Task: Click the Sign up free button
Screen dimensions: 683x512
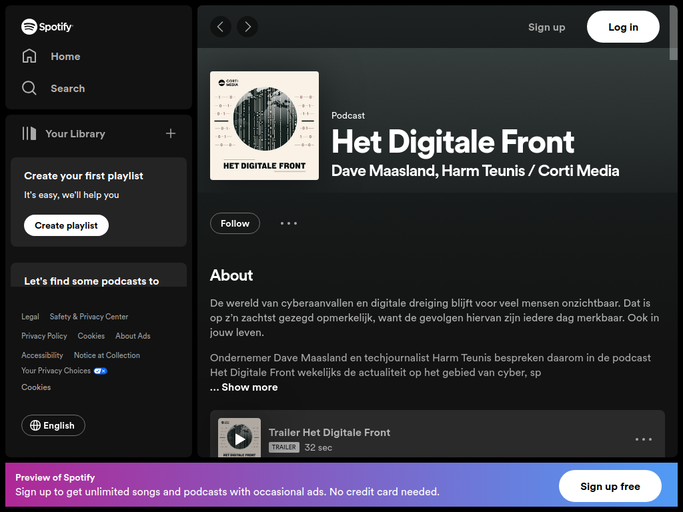Action: 610,486
